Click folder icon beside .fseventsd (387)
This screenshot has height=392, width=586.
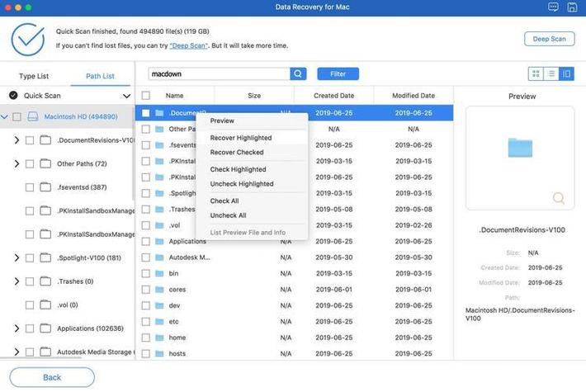[x=45, y=187]
